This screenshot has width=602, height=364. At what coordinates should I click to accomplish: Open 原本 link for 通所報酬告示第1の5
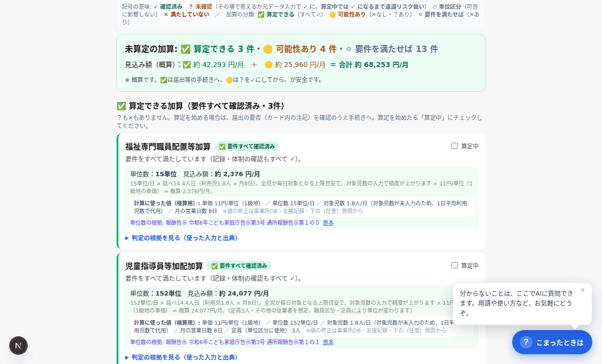(x=328, y=223)
